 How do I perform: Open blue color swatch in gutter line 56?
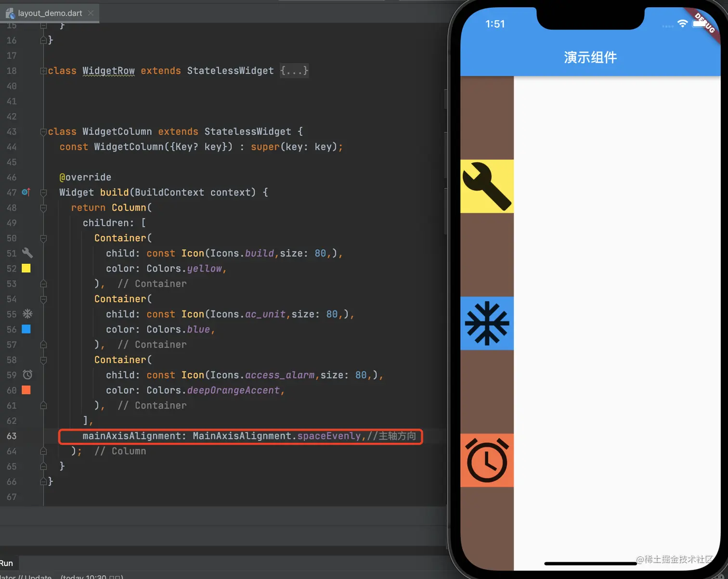tap(26, 329)
